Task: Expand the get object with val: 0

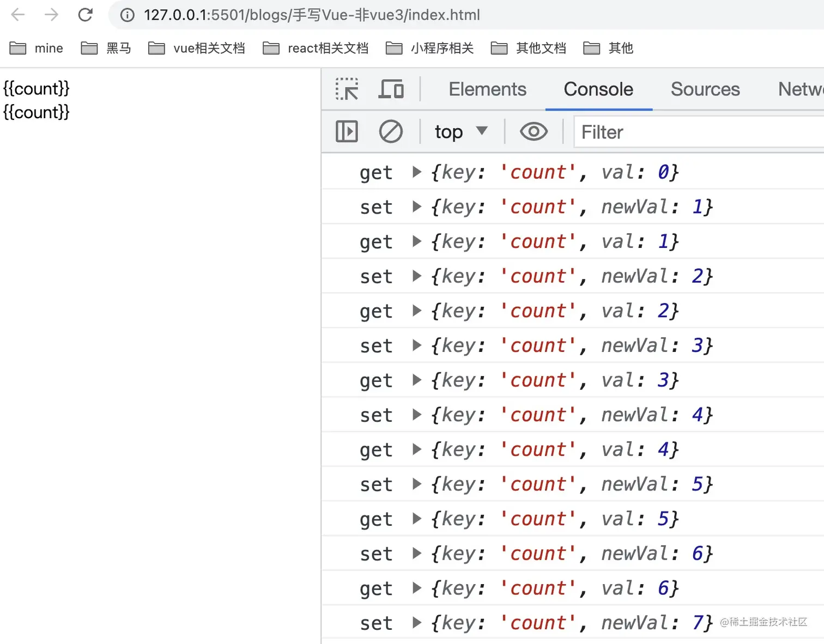Action: click(417, 172)
